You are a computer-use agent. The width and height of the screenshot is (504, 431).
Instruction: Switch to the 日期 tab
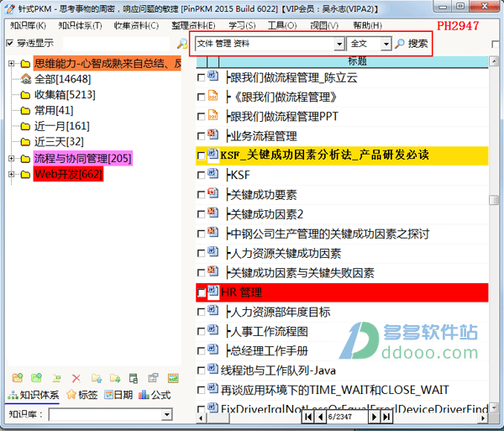point(118,395)
